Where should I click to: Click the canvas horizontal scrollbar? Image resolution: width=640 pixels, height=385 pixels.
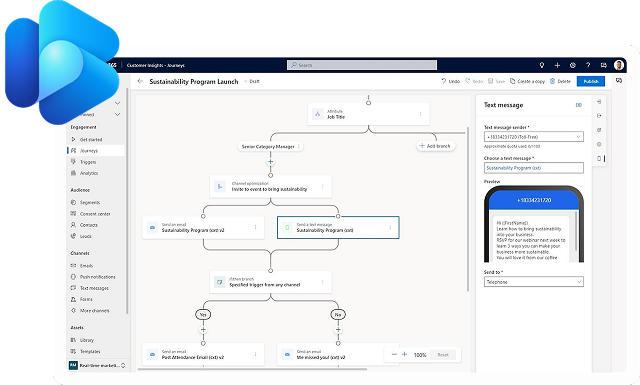point(252,369)
